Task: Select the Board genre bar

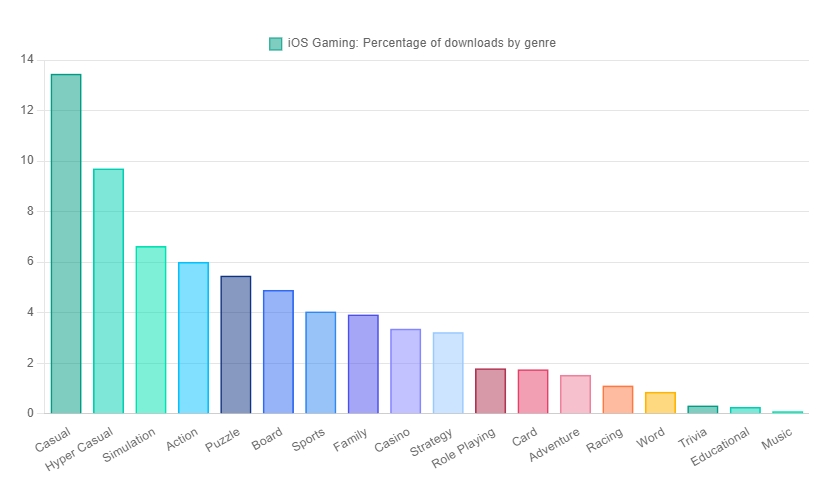Action: [x=278, y=351]
